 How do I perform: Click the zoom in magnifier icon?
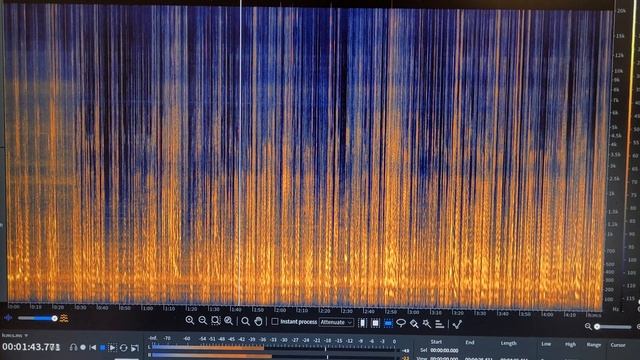pyautogui.click(x=190, y=321)
